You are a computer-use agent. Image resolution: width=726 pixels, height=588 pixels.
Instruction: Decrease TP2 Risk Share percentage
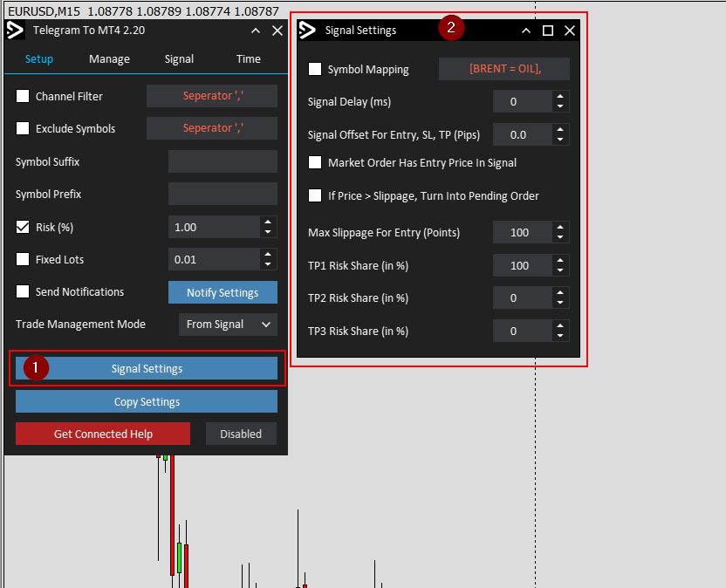pyautogui.click(x=560, y=304)
